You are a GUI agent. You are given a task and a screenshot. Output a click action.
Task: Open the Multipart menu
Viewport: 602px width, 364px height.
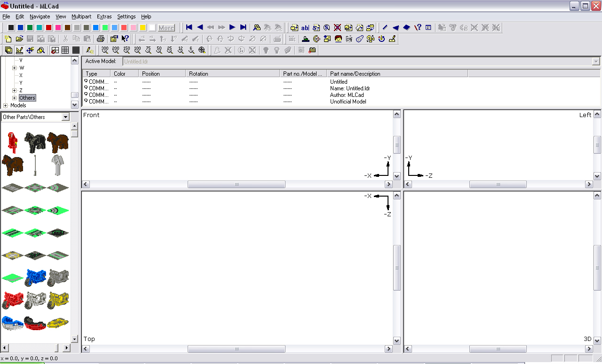click(81, 16)
